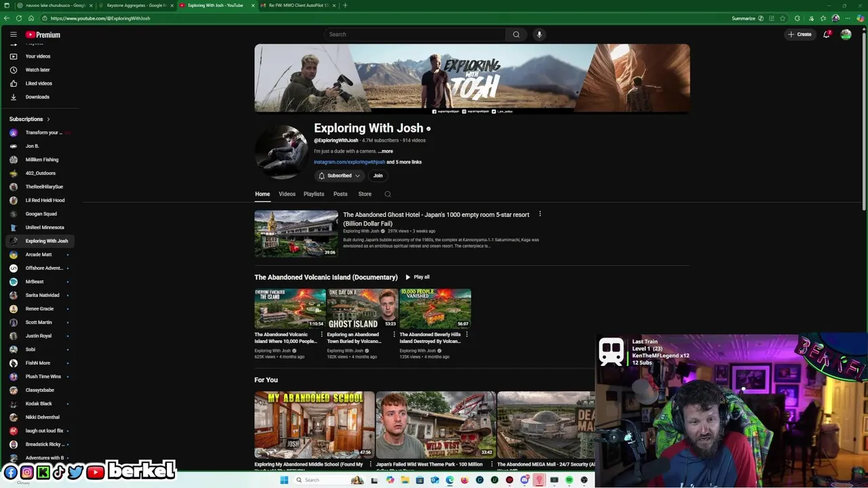The width and height of the screenshot is (868, 488).
Task: Search within the channel using the magnifier icon
Action: coord(388,194)
